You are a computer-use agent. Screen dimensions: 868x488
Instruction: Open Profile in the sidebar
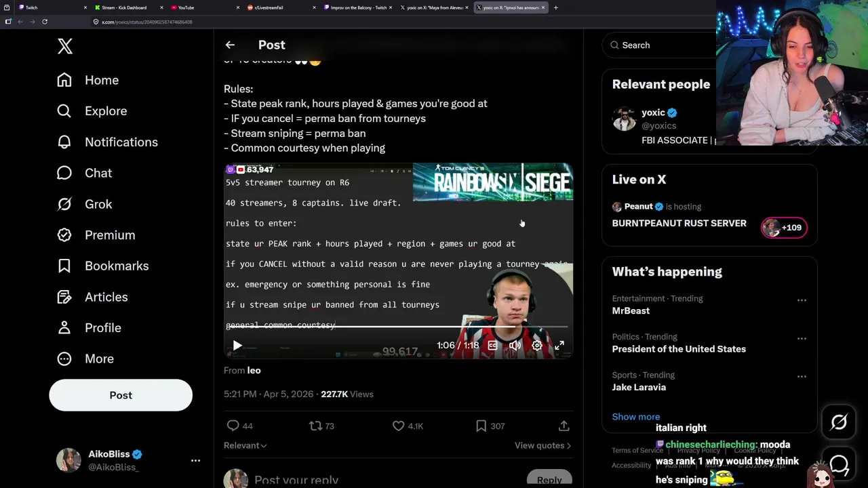pos(90,328)
